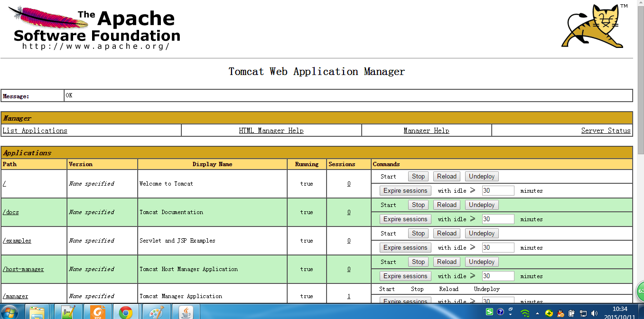Click the blue help question mark tray icon
This screenshot has width=644, height=319.
tap(500, 312)
